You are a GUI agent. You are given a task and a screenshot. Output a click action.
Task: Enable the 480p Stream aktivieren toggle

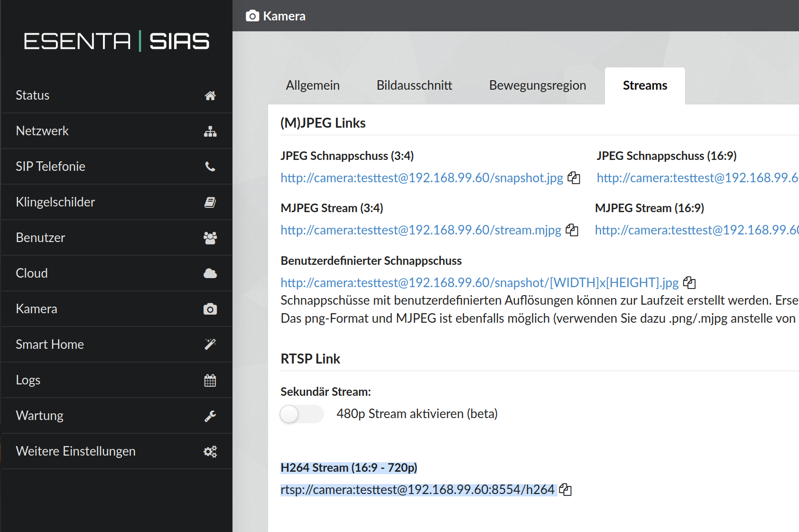click(302, 414)
